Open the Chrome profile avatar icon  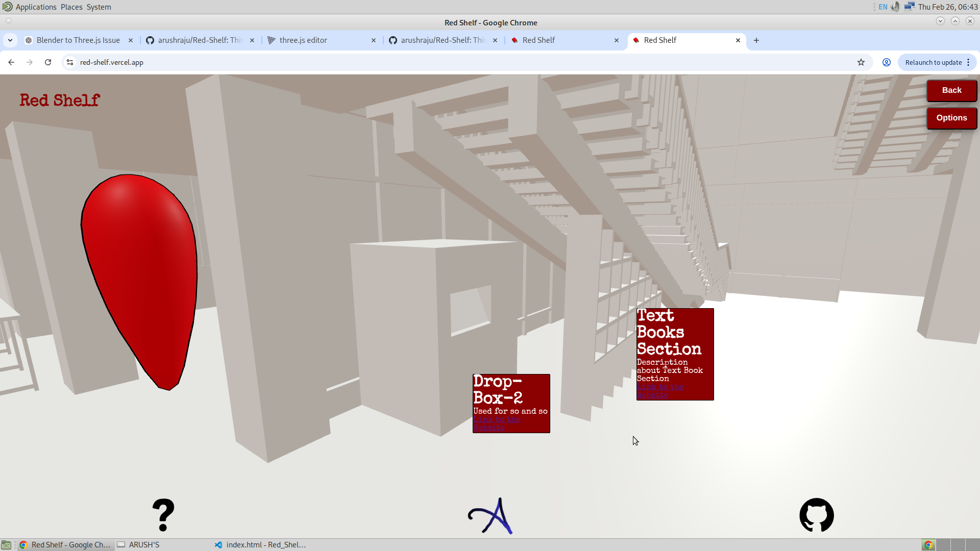[886, 62]
